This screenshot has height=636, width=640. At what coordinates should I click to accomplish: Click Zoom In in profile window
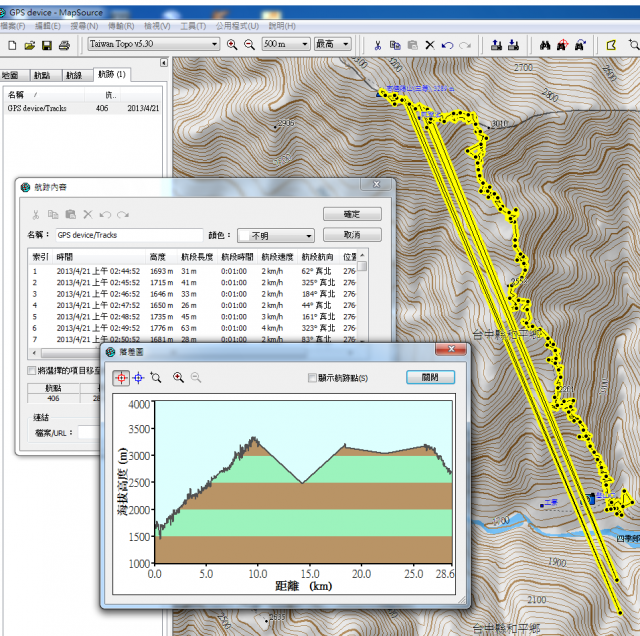click(178, 377)
